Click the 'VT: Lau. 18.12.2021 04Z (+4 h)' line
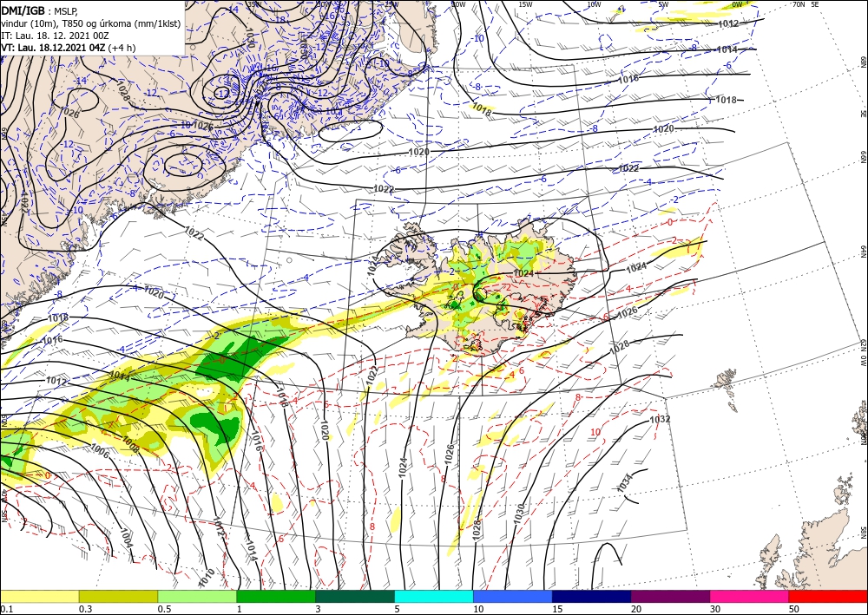 pos(68,48)
